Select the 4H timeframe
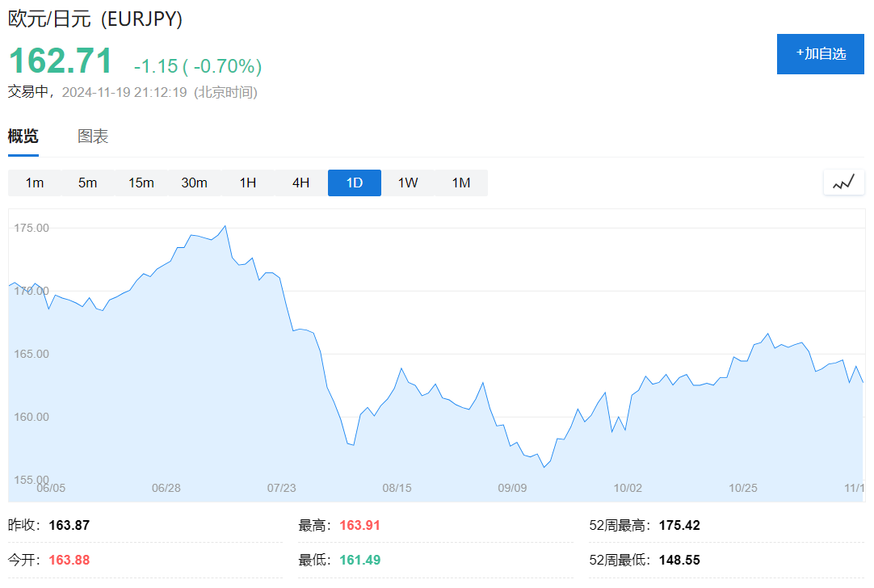874x588 pixels. pyautogui.click(x=300, y=183)
